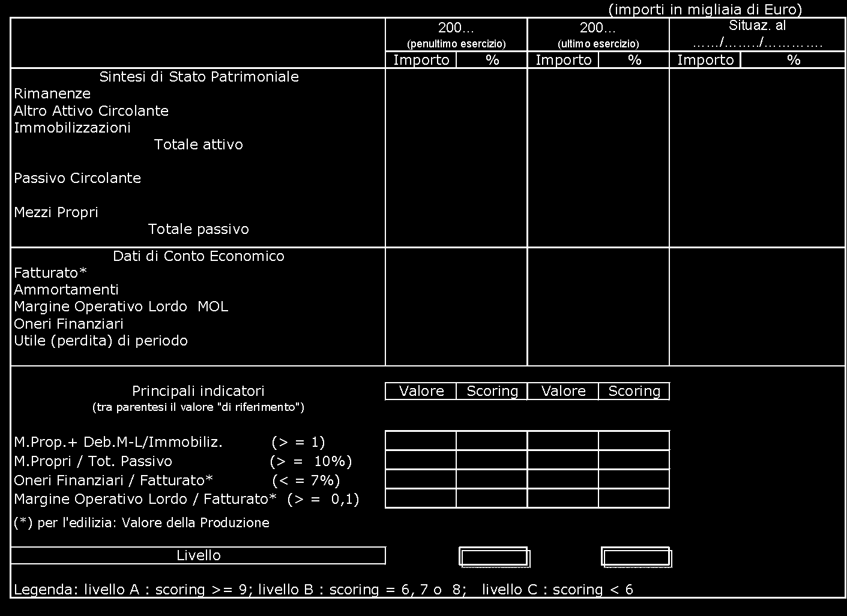
Task: Click ultimo Valore cell for Oneri Finanziari / Fatturato
Action: [563, 479]
